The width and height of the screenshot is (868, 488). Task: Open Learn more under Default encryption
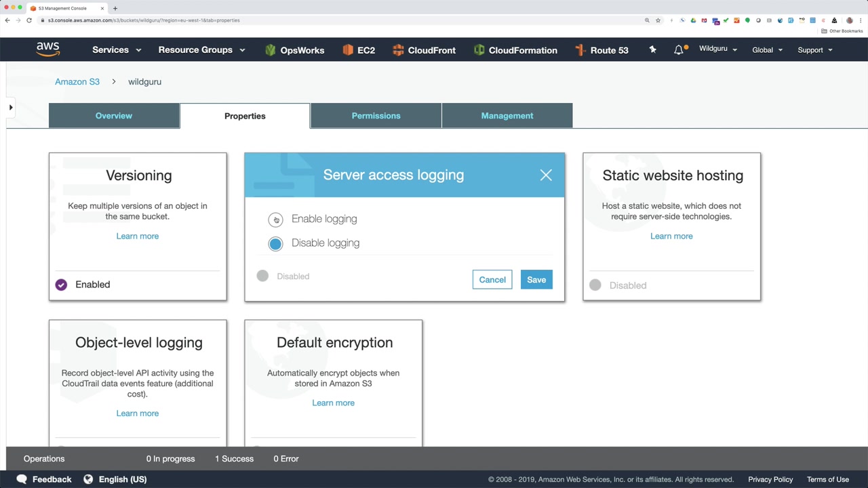click(x=333, y=403)
